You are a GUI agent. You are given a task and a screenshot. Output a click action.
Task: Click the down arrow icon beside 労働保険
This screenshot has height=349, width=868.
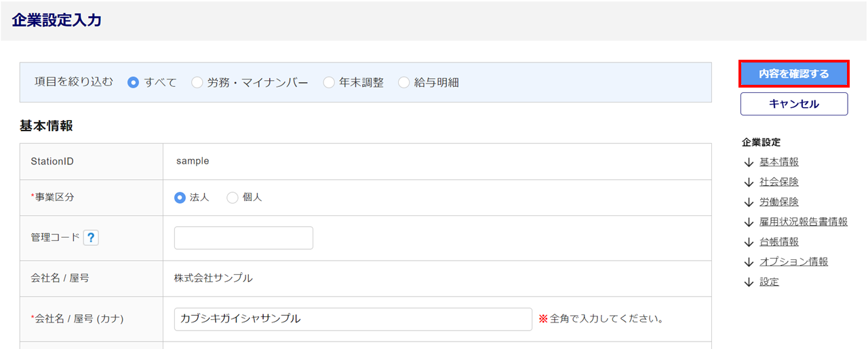(x=749, y=202)
